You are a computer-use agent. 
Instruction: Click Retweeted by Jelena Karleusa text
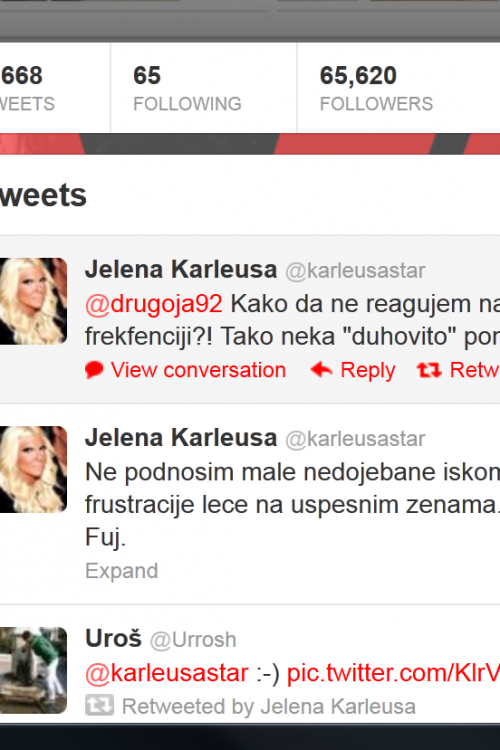tap(268, 706)
